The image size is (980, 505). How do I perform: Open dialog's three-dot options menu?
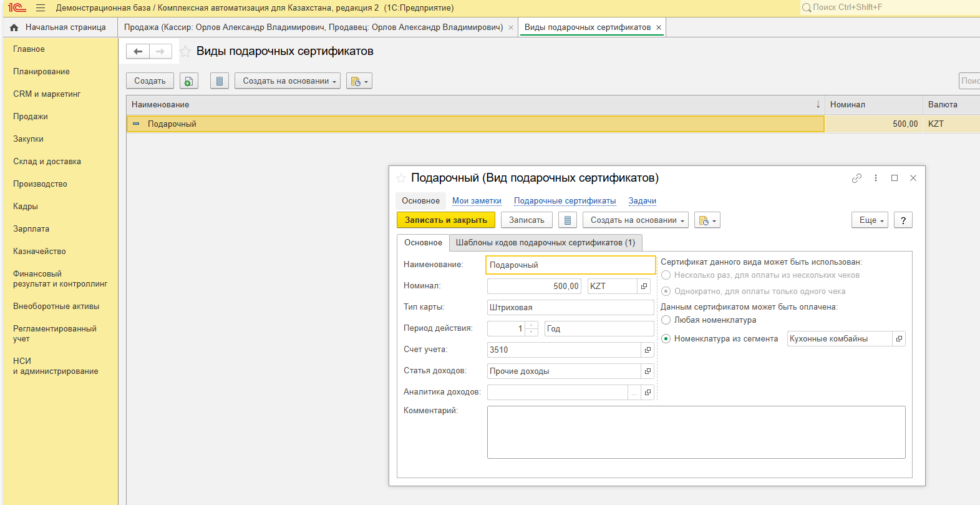876,178
